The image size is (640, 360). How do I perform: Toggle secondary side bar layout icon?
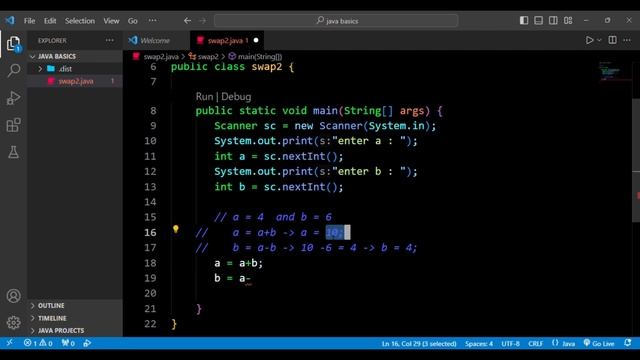(553, 20)
